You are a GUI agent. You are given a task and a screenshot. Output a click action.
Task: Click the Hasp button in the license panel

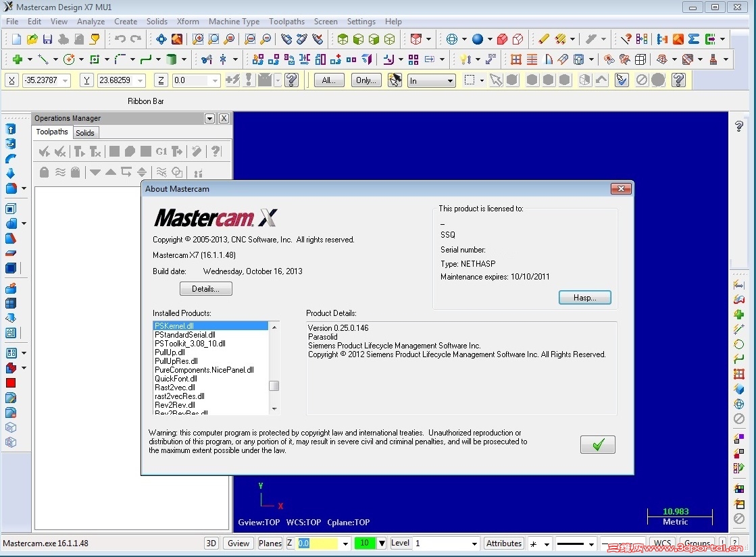tap(584, 297)
